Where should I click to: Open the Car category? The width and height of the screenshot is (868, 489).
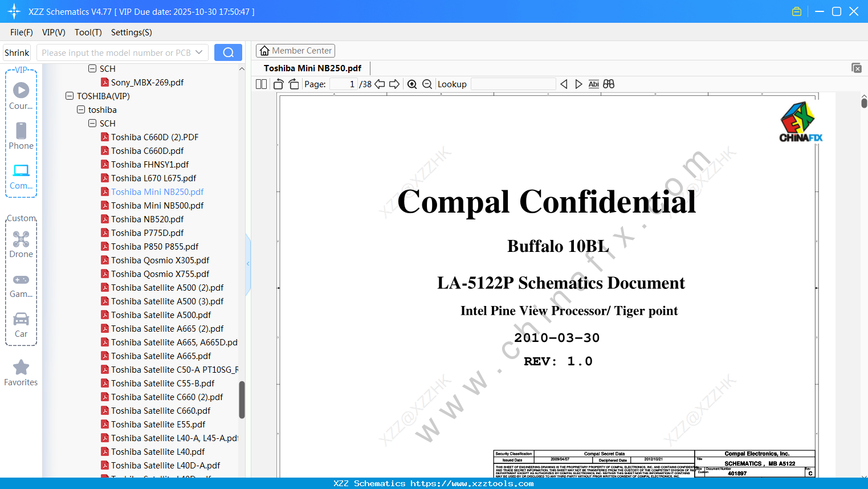21,325
